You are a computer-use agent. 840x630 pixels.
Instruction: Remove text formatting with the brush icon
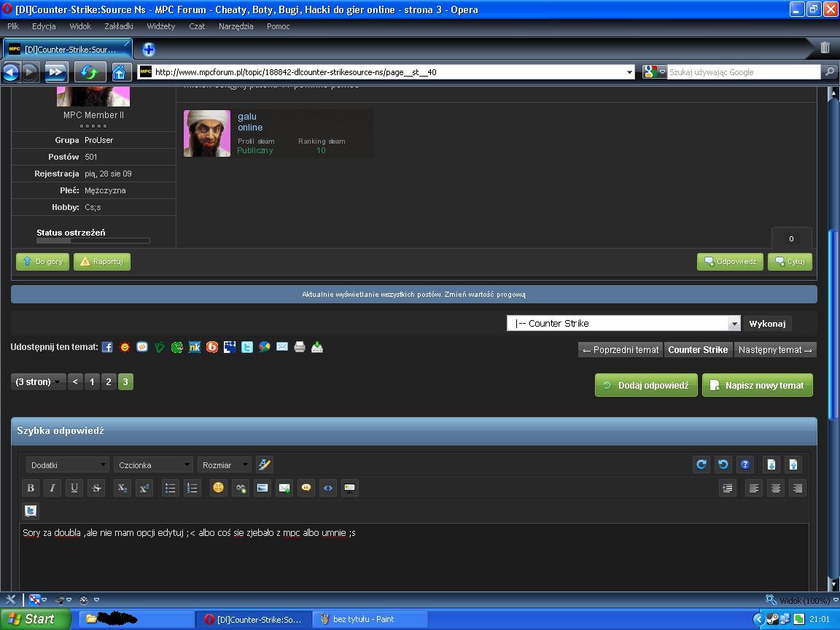265,464
